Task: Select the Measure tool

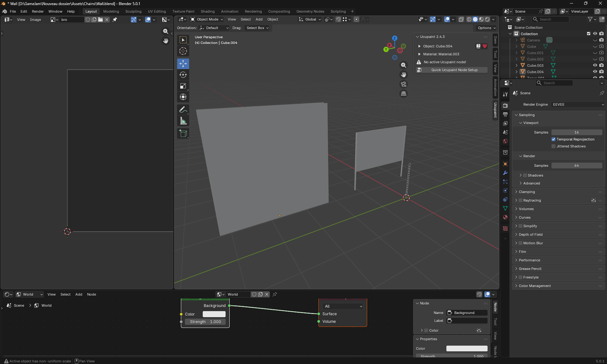Action: tap(183, 121)
